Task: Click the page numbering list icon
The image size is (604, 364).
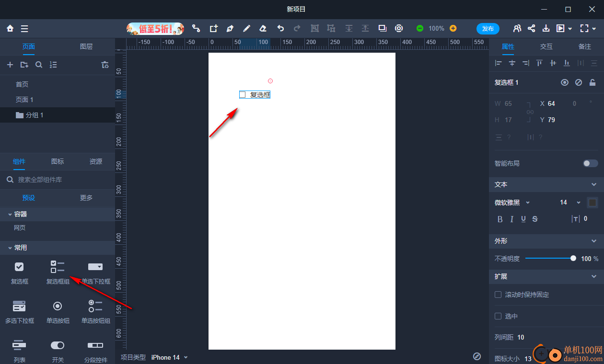Action: point(53,65)
